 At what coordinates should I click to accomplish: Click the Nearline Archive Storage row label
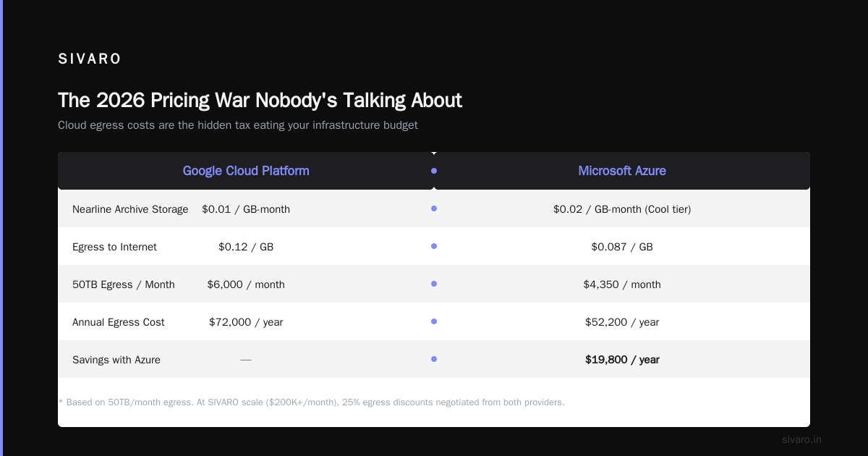tap(130, 209)
